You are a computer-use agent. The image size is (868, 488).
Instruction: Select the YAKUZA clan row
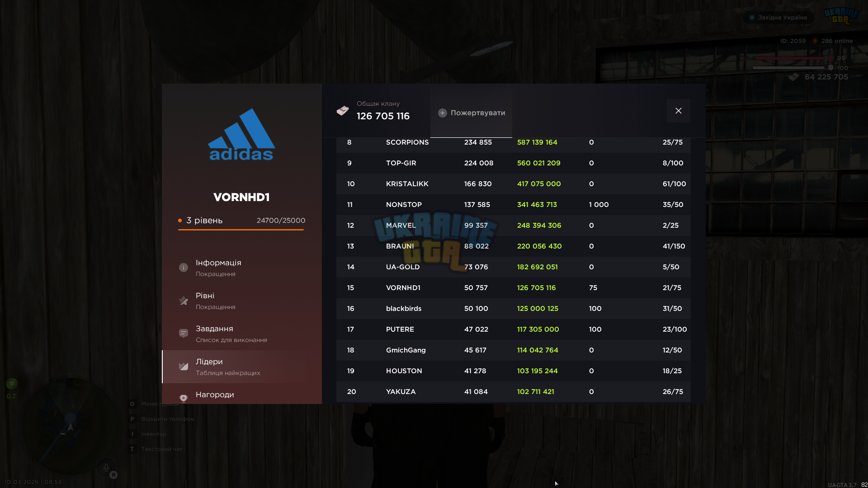pos(514,392)
